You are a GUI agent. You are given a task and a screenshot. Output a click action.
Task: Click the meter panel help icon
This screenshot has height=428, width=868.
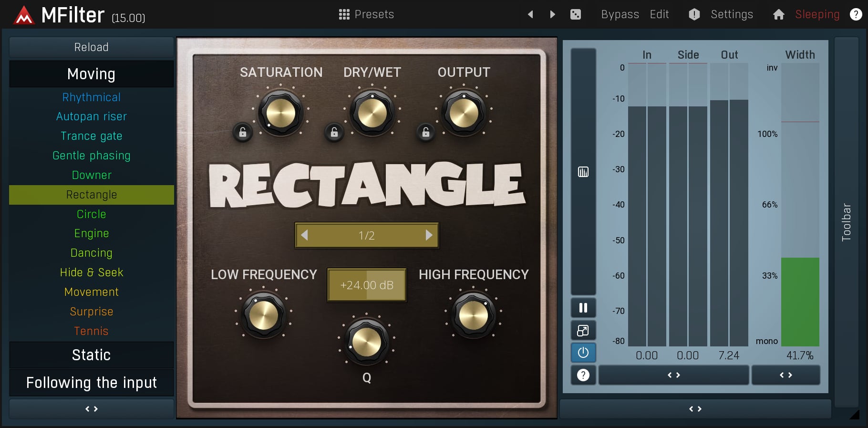[x=583, y=375]
